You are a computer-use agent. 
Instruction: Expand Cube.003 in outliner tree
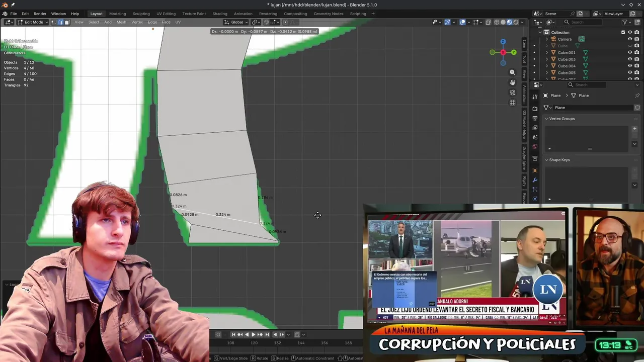point(547,59)
